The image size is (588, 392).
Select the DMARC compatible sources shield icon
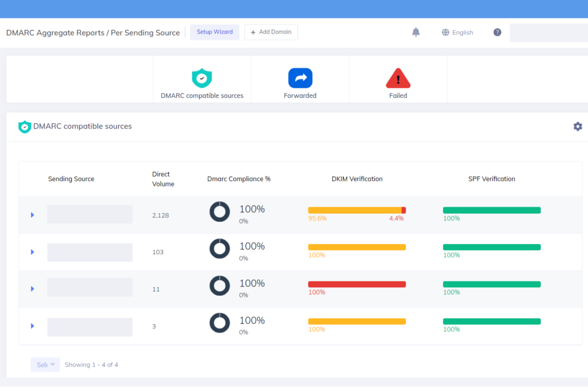202,78
